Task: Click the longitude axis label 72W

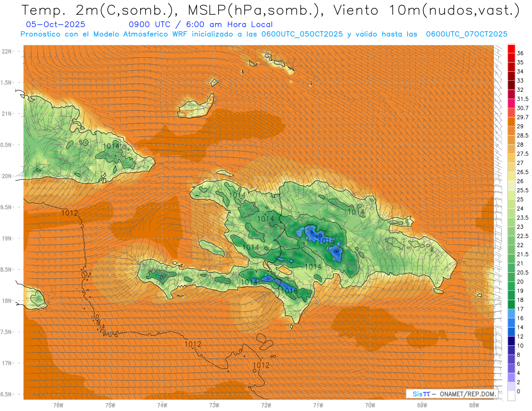Action: pyautogui.click(x=266, y=405)
